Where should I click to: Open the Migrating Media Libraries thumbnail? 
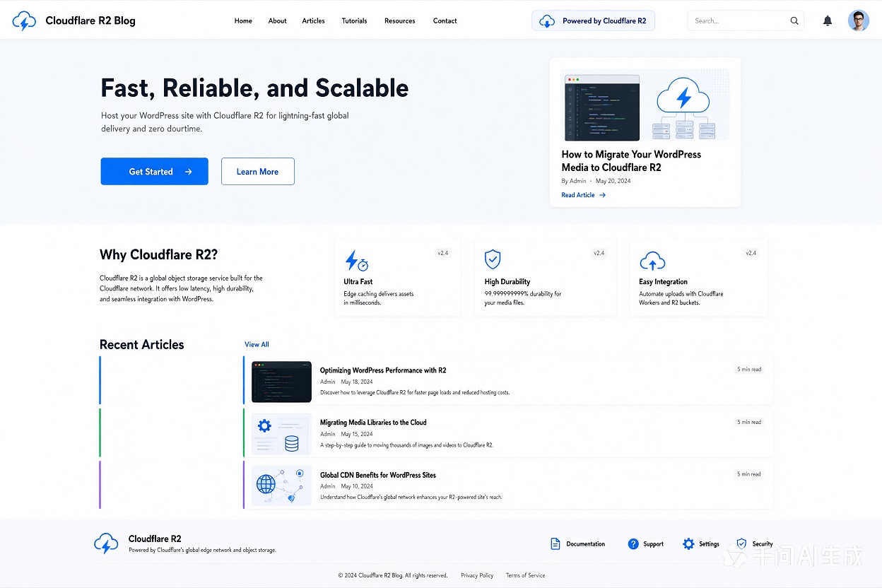pyautogui.click(x=281, y=434)
